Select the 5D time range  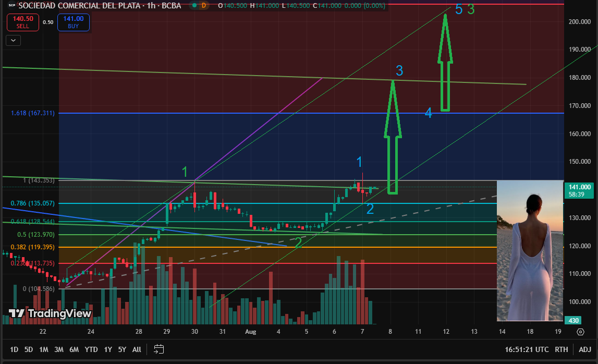point(29,349)
